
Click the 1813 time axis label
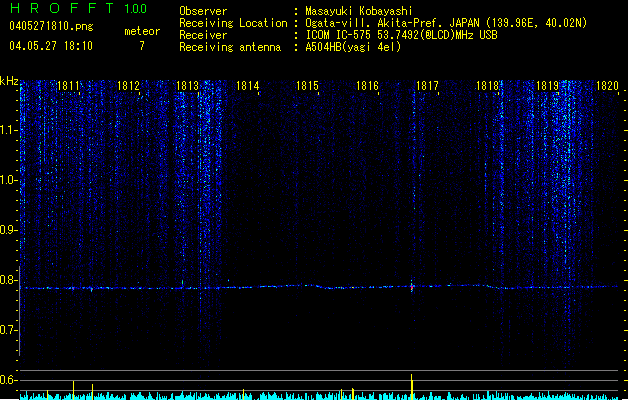[x=188, y=86]
